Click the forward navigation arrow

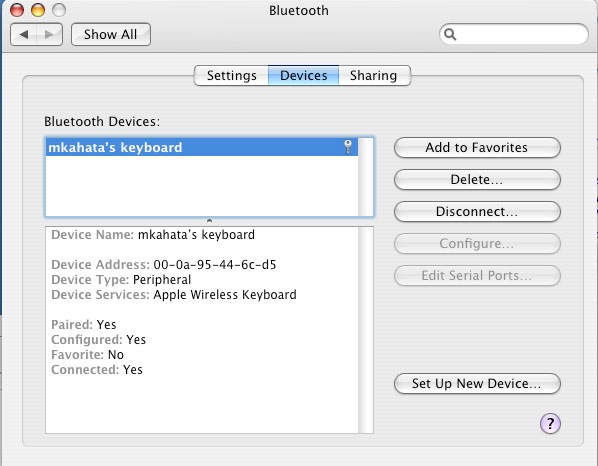click(x=49, y=34)
